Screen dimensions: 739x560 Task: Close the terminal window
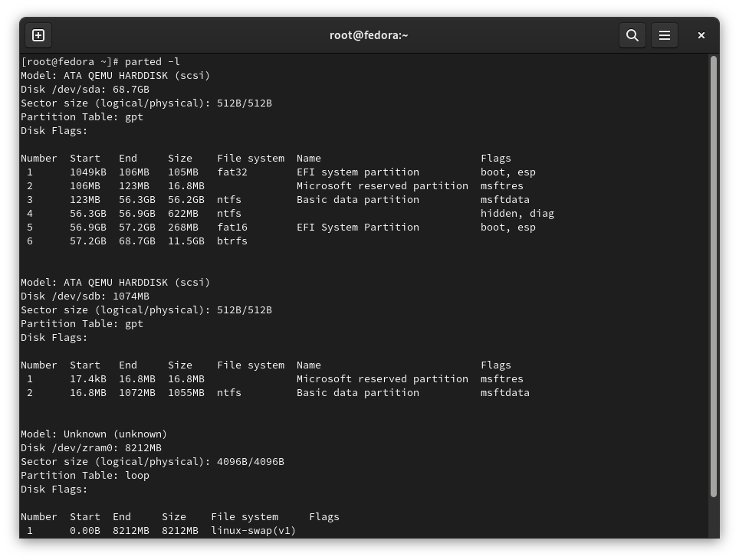[701, 35]
